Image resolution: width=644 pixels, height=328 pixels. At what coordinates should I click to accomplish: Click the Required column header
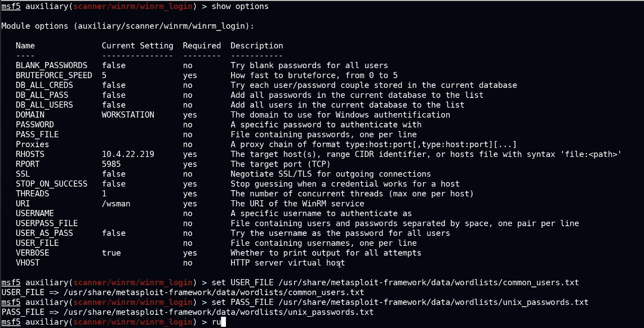[x=202, y=46]
